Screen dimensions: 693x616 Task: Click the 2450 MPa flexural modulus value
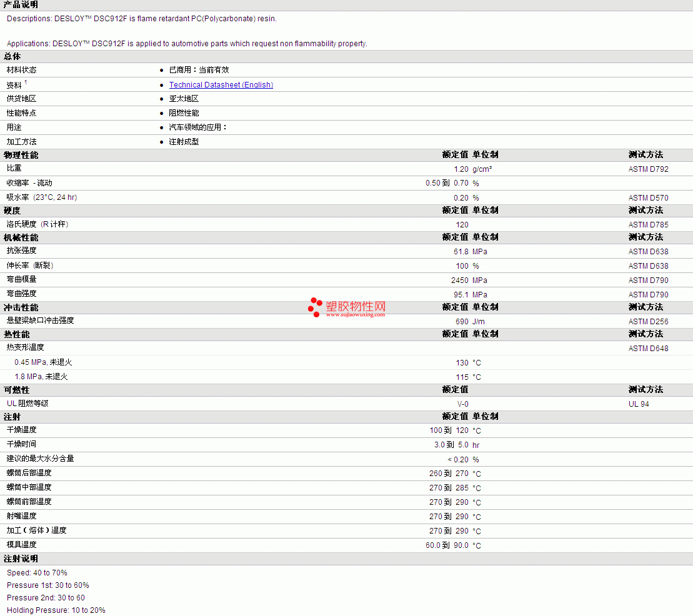(x=469, y=281)
